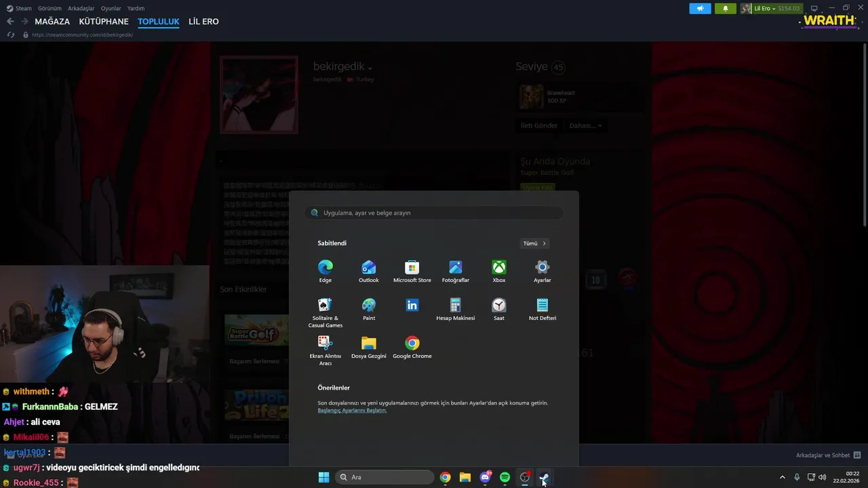Open the Yardım menu
This screenshot has width=868, height=488.
tap(136, 8)
